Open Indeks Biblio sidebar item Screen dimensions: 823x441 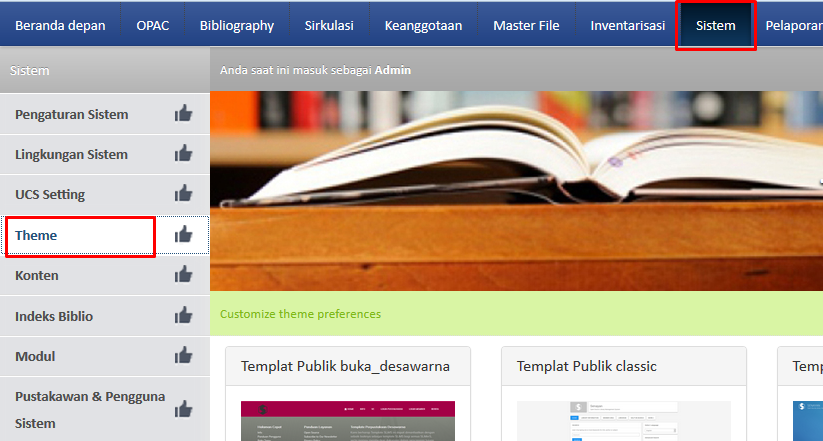pos(104,316)
